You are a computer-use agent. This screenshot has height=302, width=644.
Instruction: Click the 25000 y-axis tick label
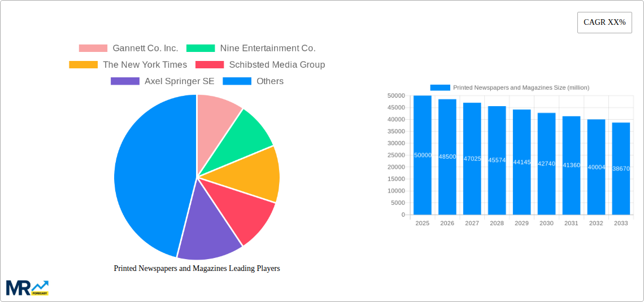396,155
